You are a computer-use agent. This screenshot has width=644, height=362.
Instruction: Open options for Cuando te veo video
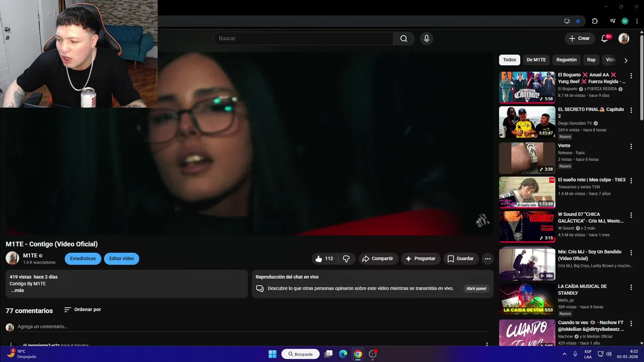tap(631, 324)
